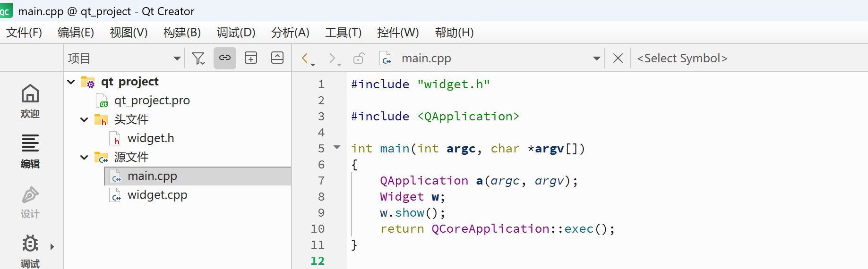This screenshot has width=868, height=269.
Task: Open the 构建(B) menu
Action: click(182, 33)
